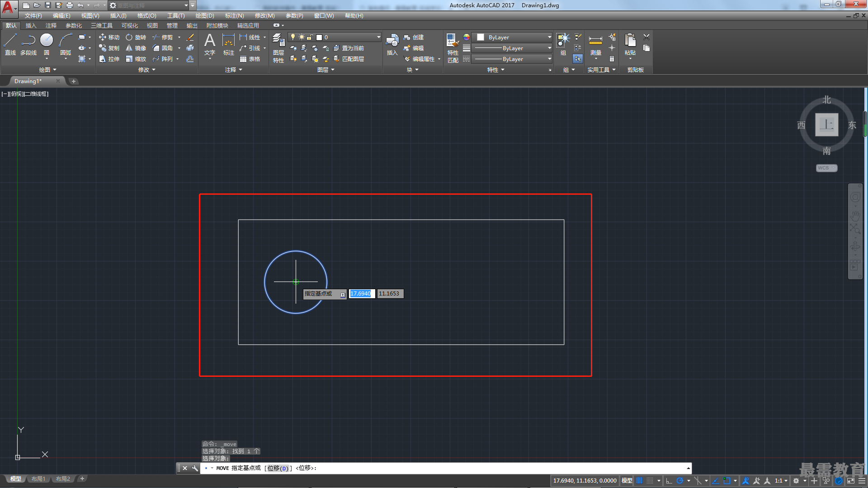Screen dimensions: 868x488
Task: Open the 文件(F) menu
Action: coord(33,16)
